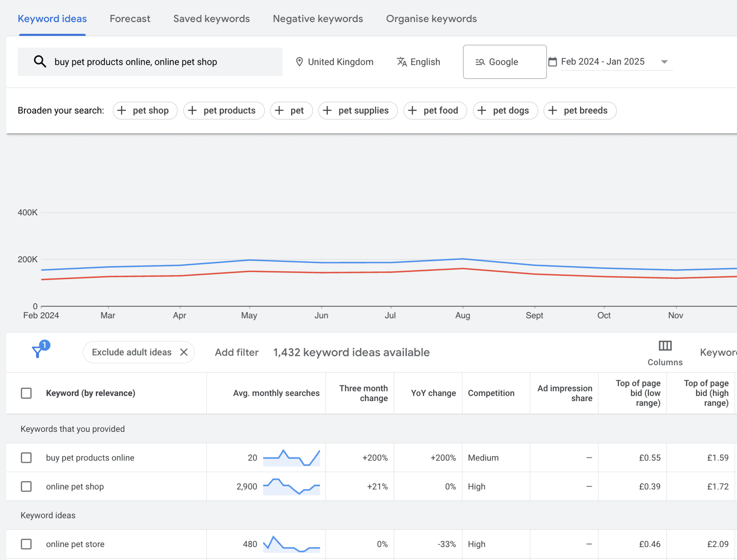The image size is (737, 560).
Task: Click keyword 'online pet store'
Action: [x=75, y=544]
